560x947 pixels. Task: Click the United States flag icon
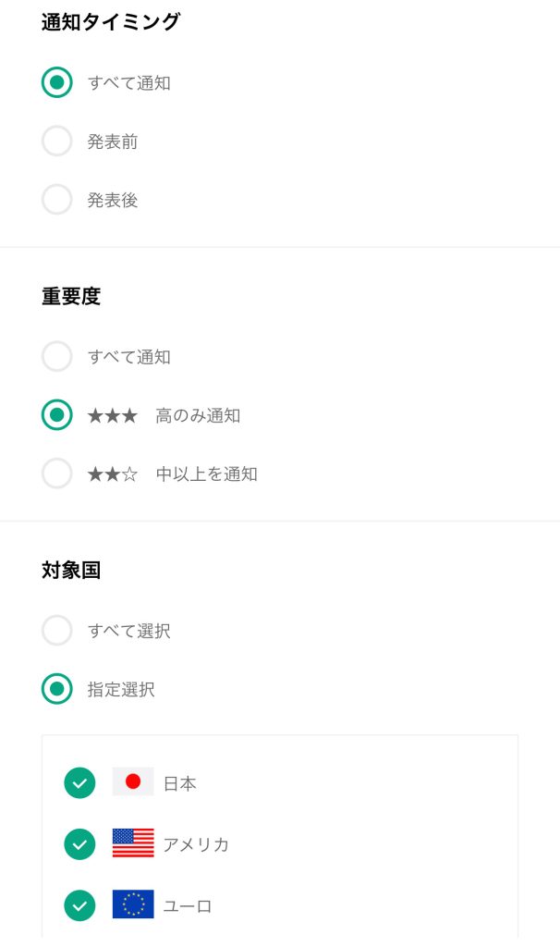(x=133, y=843)
